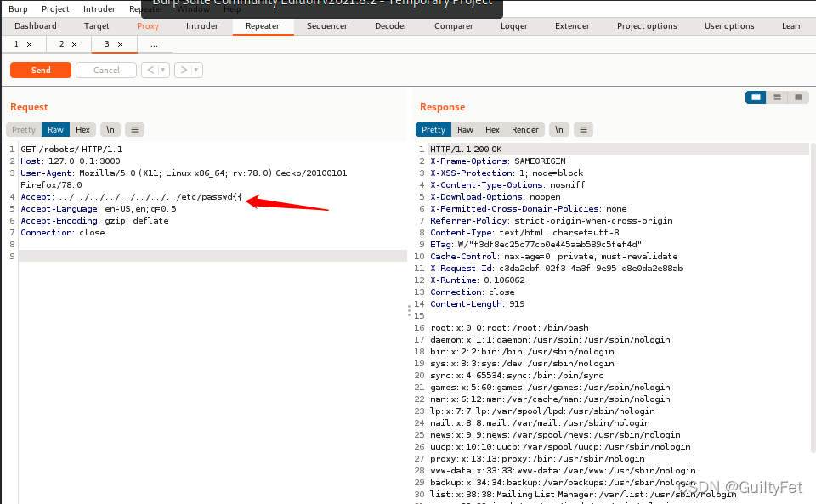Click the Cancel button
816x504 pixels.
(x=106, y=70)
